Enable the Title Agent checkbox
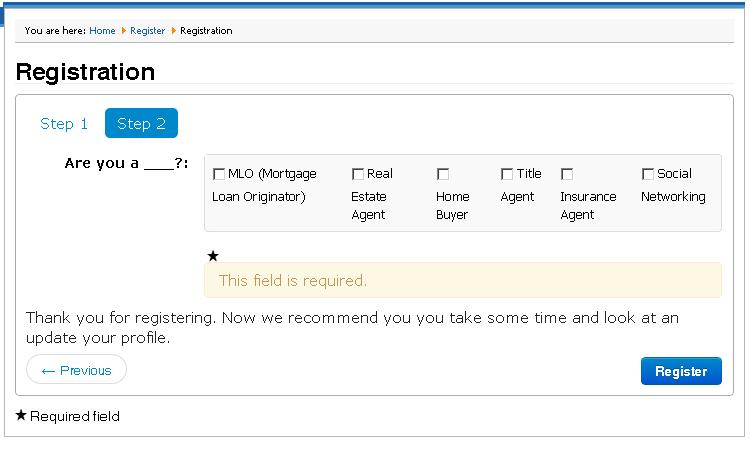This screenshot has width=750, height=449. (x=507, y=174)
